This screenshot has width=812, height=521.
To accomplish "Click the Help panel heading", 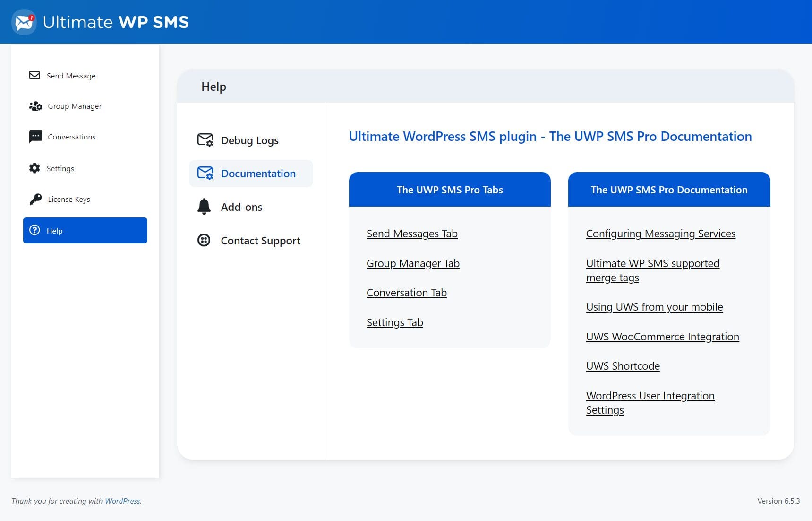I will pyautogui.click(x=214, y=87).
